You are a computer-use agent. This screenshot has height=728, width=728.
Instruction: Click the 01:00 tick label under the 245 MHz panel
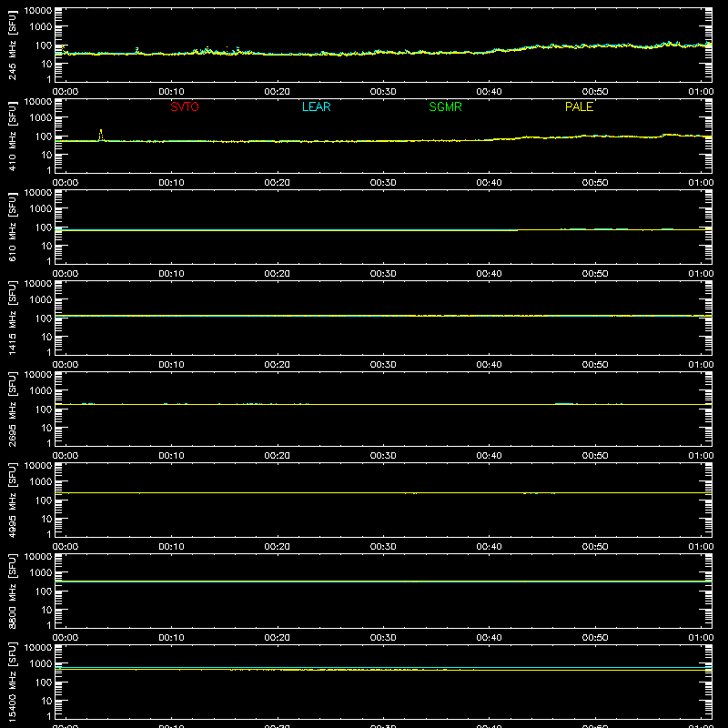click(x=701, y=92)
